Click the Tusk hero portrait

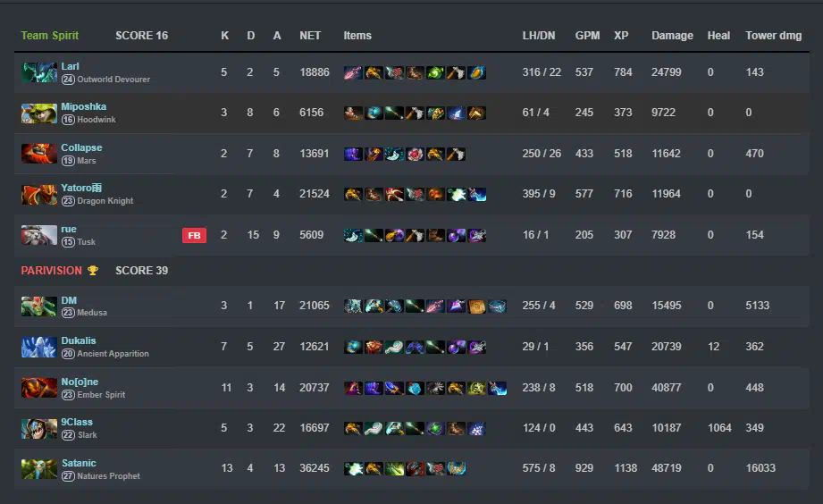coord(38,235)
